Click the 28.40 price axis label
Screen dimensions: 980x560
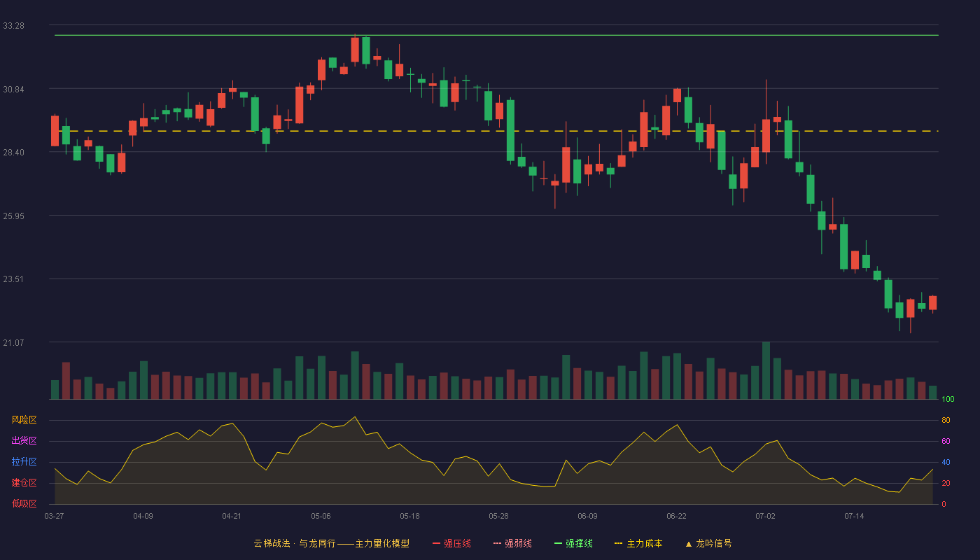click(x=13, y=153)
